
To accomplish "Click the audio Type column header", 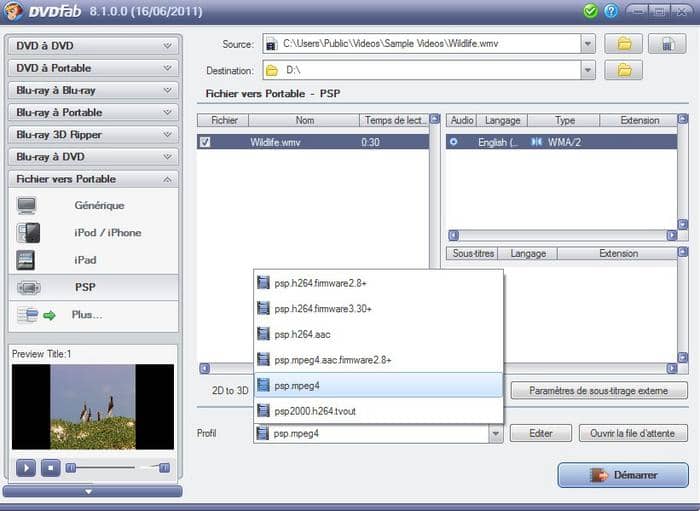I will pyautogui.click(x=564, y=120).
